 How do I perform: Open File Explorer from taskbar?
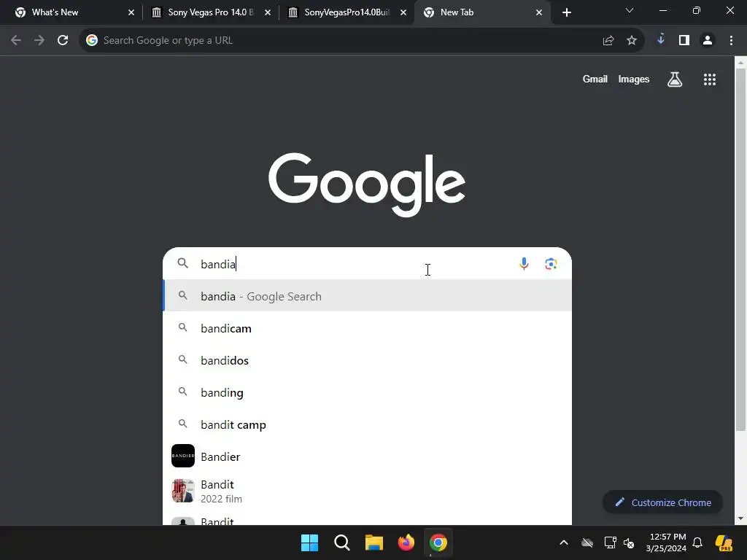pyautogui.click(x=374, y=542)
